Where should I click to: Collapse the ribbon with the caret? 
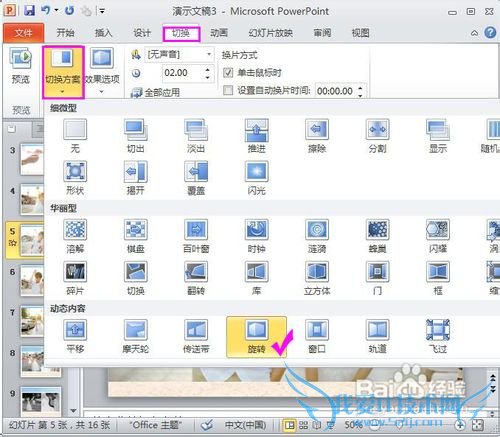click(474, 33)
